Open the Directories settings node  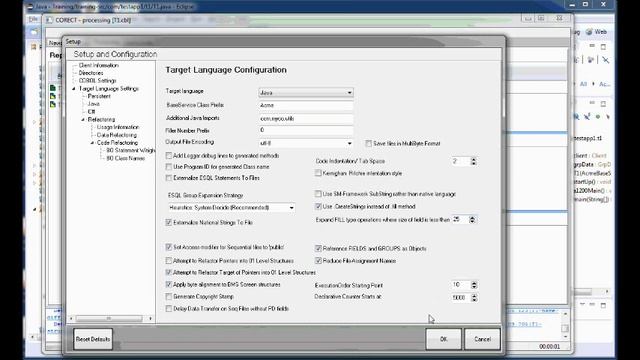tap(91, 73)
